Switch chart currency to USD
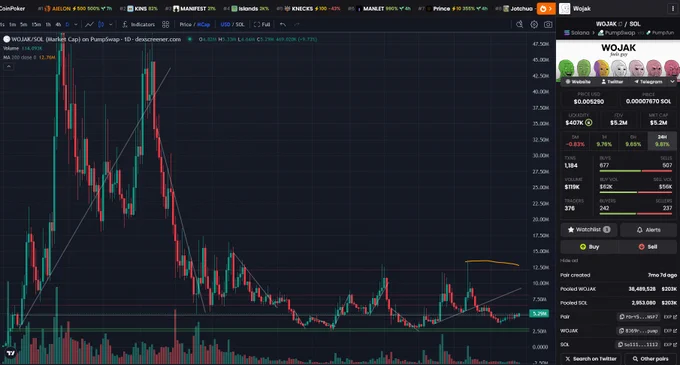The width and height of the screenshot is (680, 365). (x=225, y=24)
